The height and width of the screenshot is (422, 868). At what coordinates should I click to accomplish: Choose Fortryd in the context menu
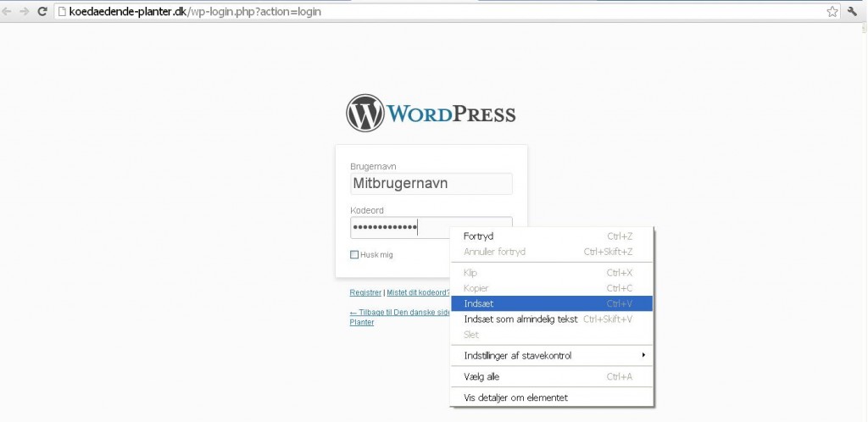click(x=552, y=236)
